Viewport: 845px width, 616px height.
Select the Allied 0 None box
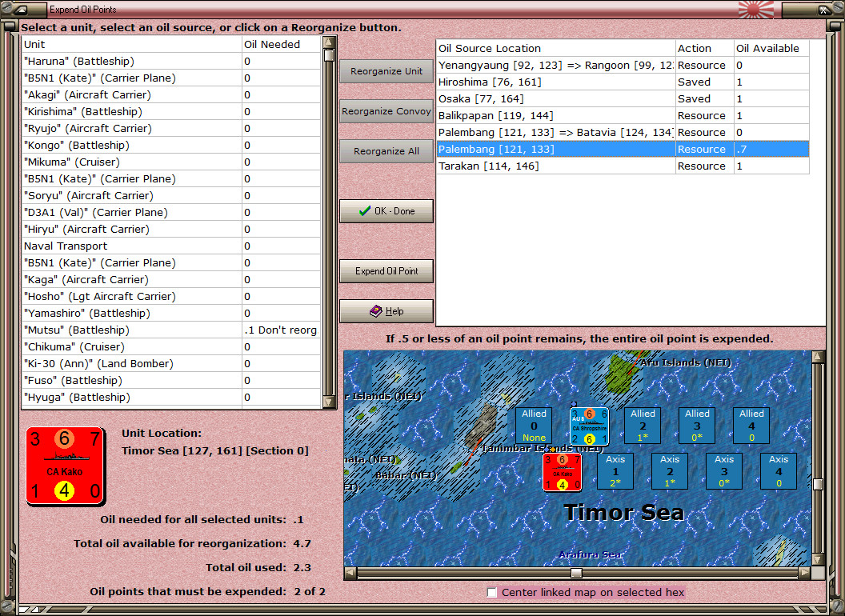(x=534, y=426)
